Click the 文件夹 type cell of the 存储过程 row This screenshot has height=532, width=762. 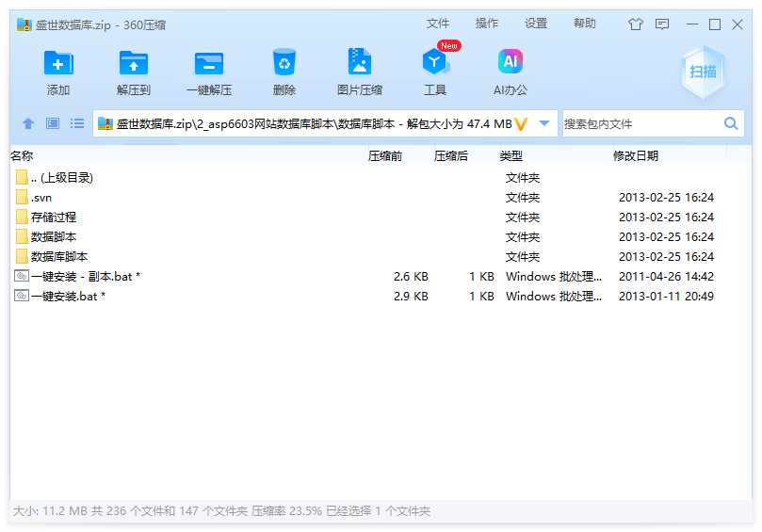[523, 218]
